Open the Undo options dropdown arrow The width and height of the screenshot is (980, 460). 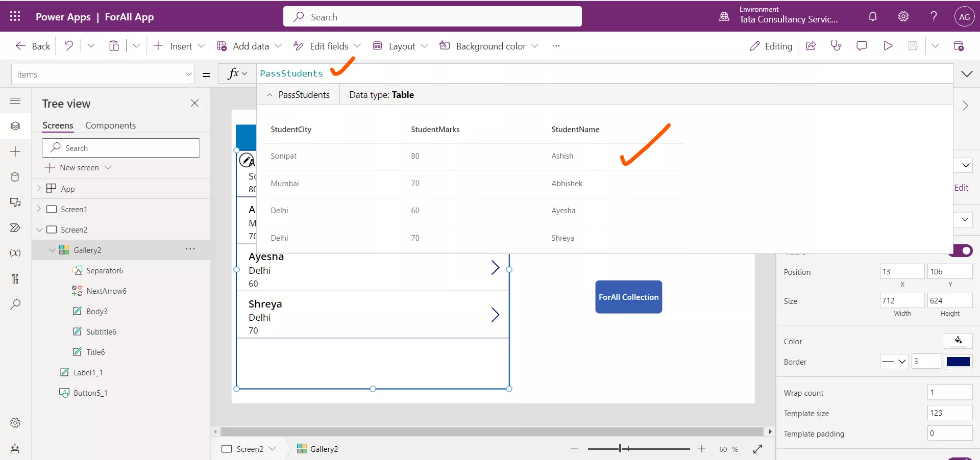pyautogui.click(x=91, y=46)
